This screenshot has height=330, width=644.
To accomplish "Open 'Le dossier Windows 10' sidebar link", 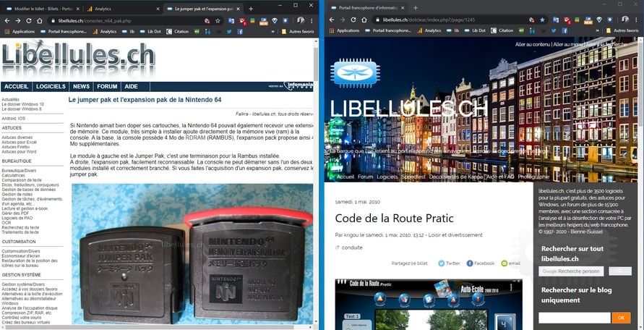I will coord(22,104).
